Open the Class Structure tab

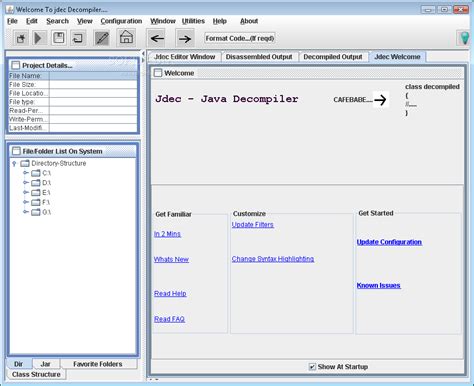point(36,374)
